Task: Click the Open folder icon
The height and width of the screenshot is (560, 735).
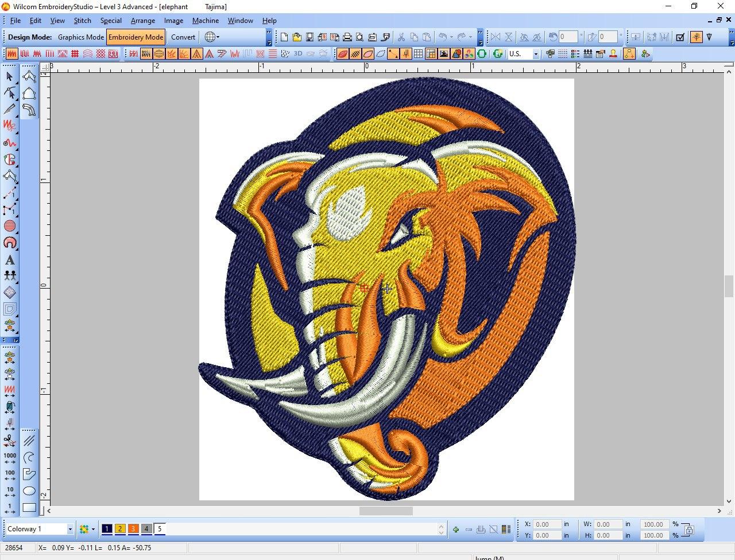Action: coord(297,37)
